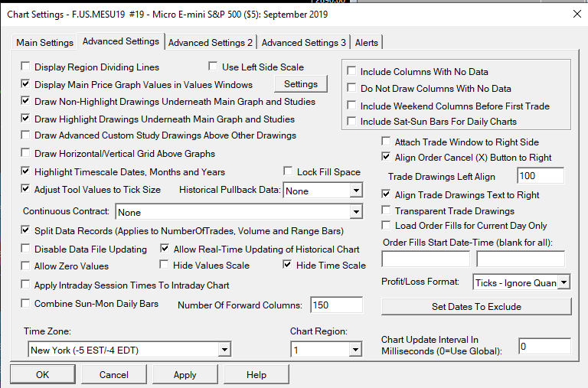Close the Chart Settings dialog
Viewport: 588px width, 388px height.
577,13
